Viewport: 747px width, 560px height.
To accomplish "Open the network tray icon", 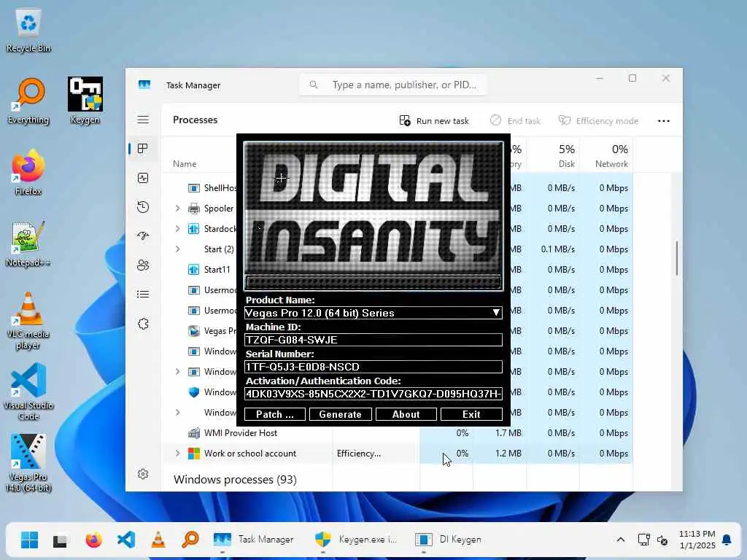I will click(x=643, y=540).
